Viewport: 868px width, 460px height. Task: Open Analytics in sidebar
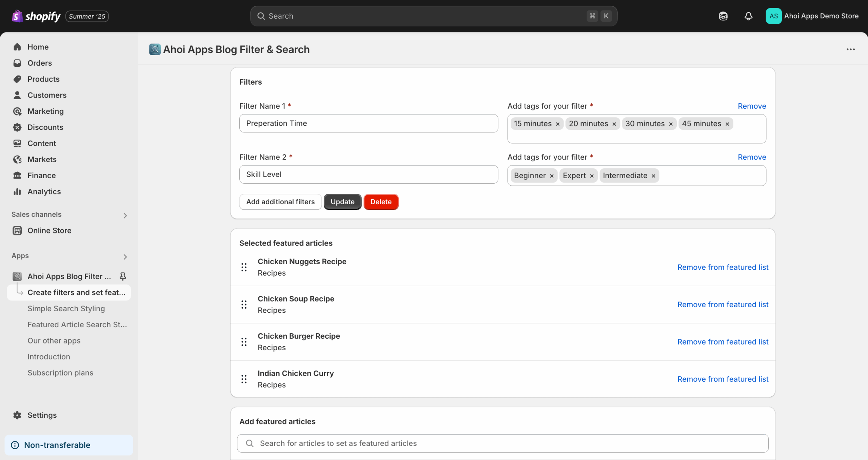(x=69, y=192)
